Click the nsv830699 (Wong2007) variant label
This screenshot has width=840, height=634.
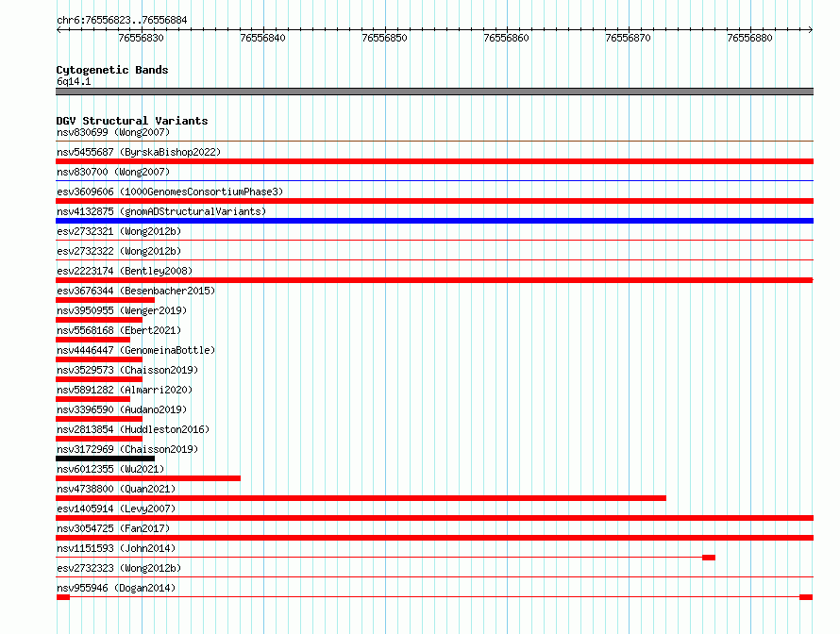(x=113, y=132)
